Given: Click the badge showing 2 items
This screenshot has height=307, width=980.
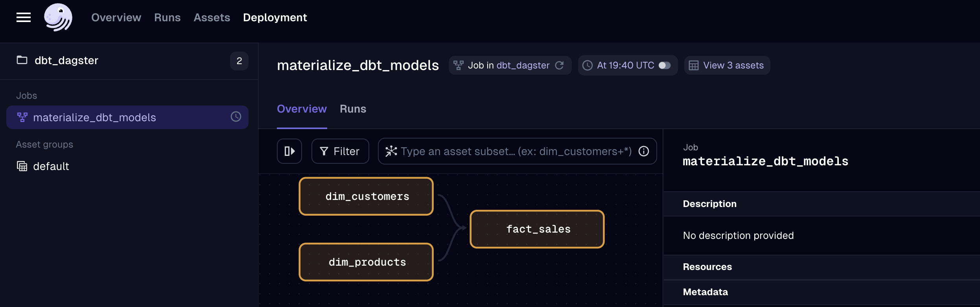Looking at the screenshot, I should coord(239,61).
